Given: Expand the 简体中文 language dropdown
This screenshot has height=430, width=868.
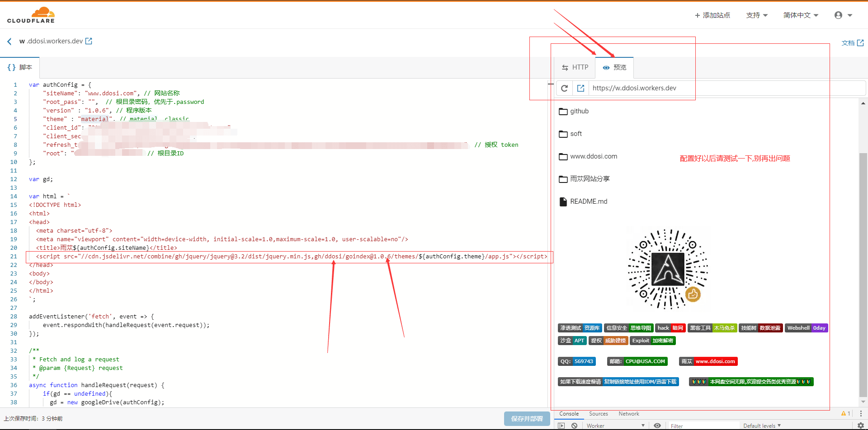Looking at the screenshot, I should coord(801,15).
